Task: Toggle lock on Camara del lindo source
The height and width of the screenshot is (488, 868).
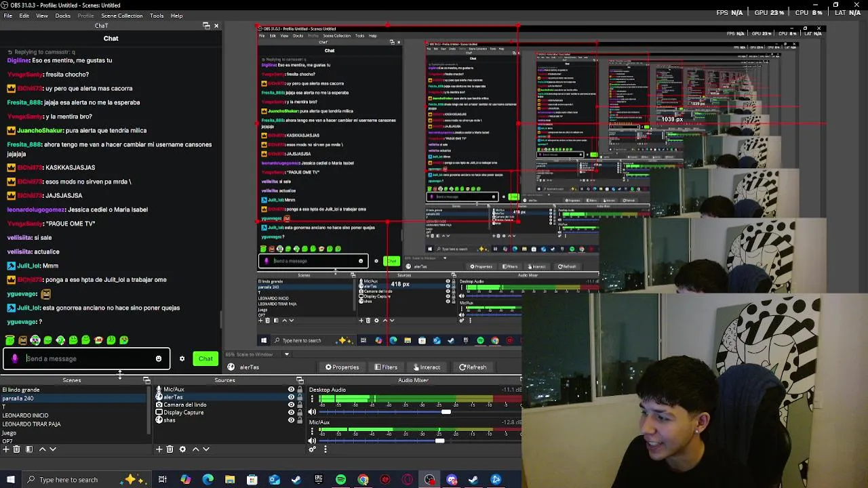Action: click(x=300, y=405)
